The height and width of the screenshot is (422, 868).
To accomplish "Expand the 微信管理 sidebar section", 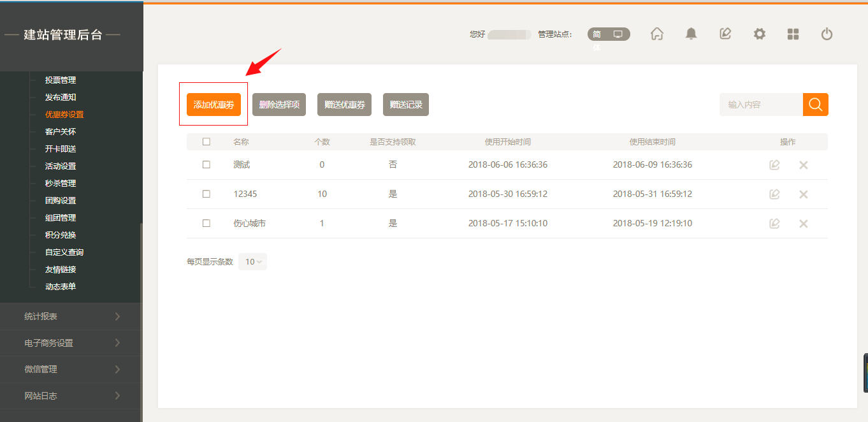I will (71, 369).
